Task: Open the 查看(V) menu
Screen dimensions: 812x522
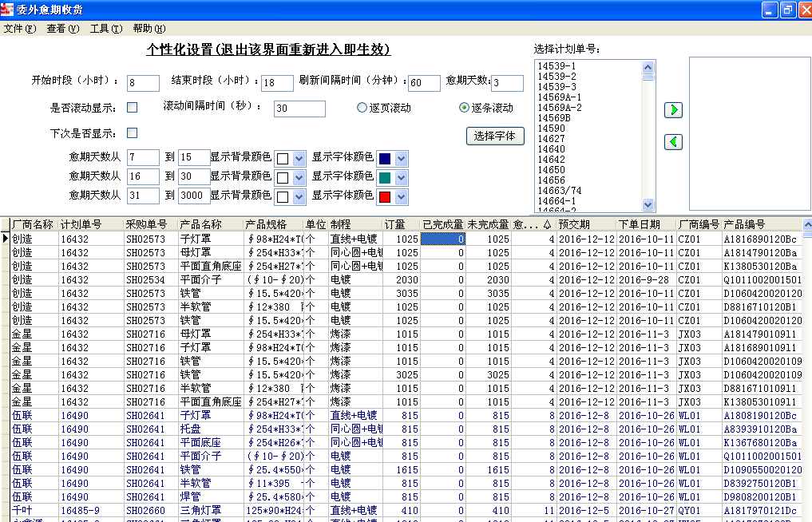Action: tap(62, 29)
